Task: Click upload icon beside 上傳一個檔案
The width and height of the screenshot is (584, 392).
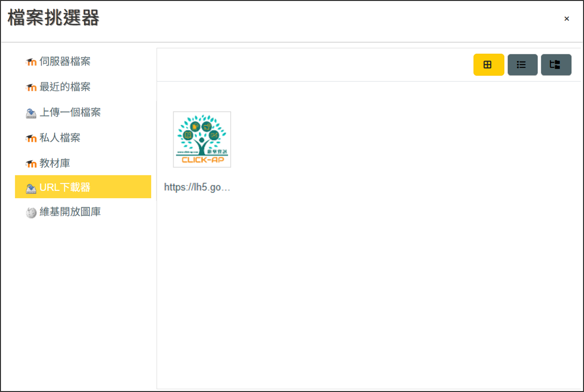Action: 31,113
